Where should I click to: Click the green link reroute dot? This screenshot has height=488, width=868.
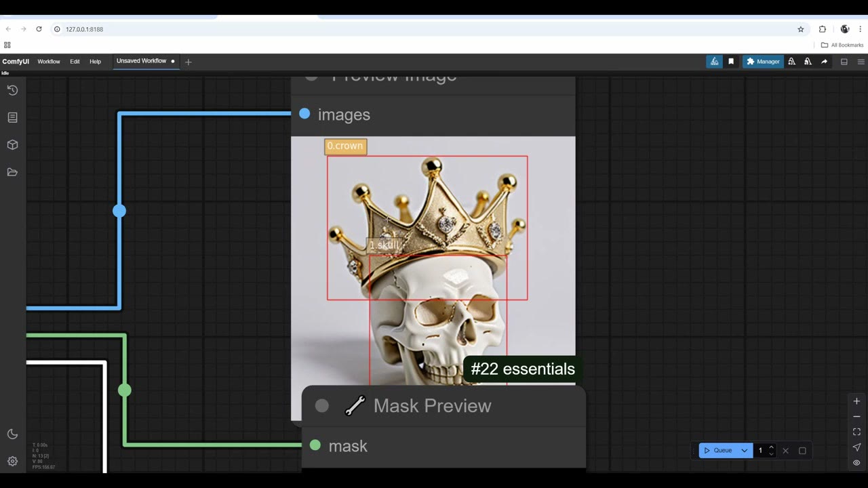[124, 390]
